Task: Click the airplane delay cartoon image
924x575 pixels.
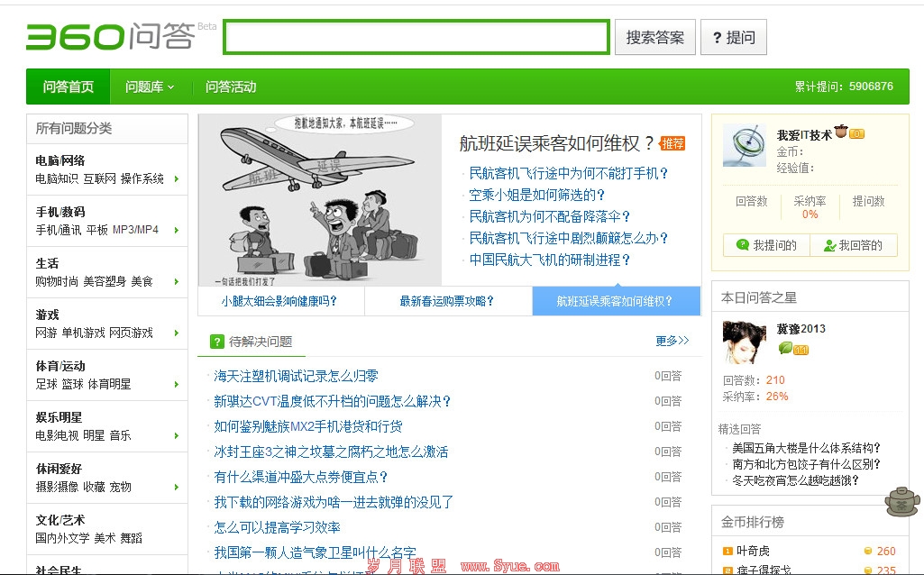Action: coord(320,200)
